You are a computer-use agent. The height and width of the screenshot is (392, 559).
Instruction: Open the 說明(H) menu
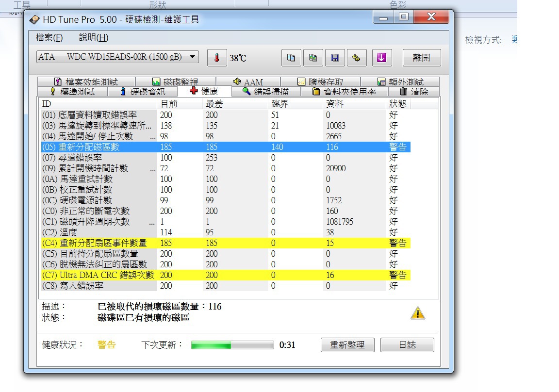pos(94,37)
